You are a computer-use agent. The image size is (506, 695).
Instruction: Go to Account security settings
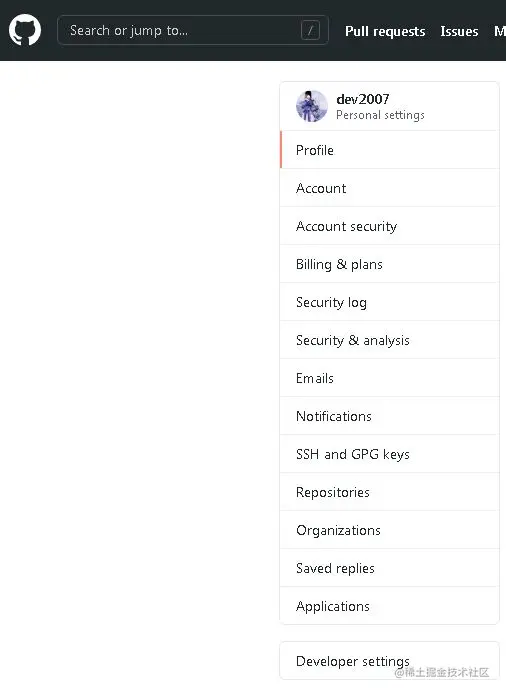pos(390,226)
